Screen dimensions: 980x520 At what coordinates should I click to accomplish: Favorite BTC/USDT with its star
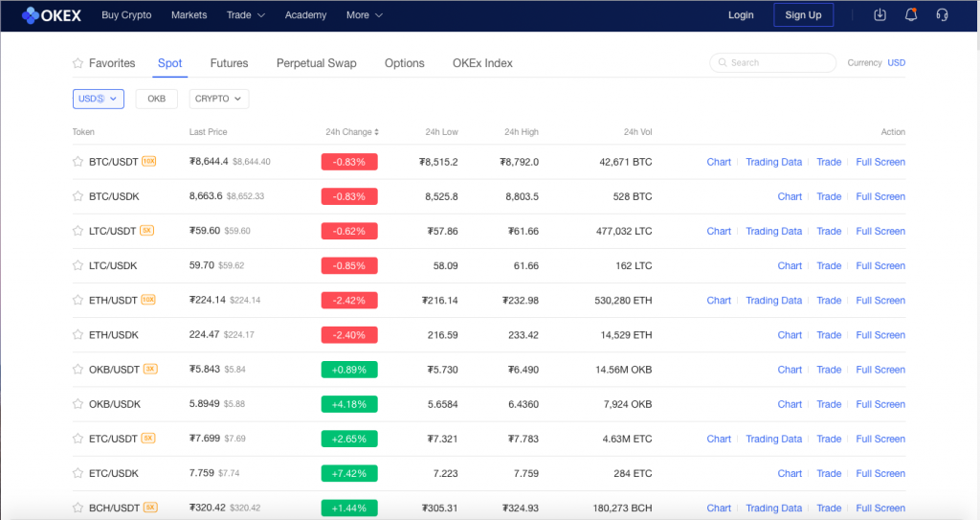[x=78, y=162]
